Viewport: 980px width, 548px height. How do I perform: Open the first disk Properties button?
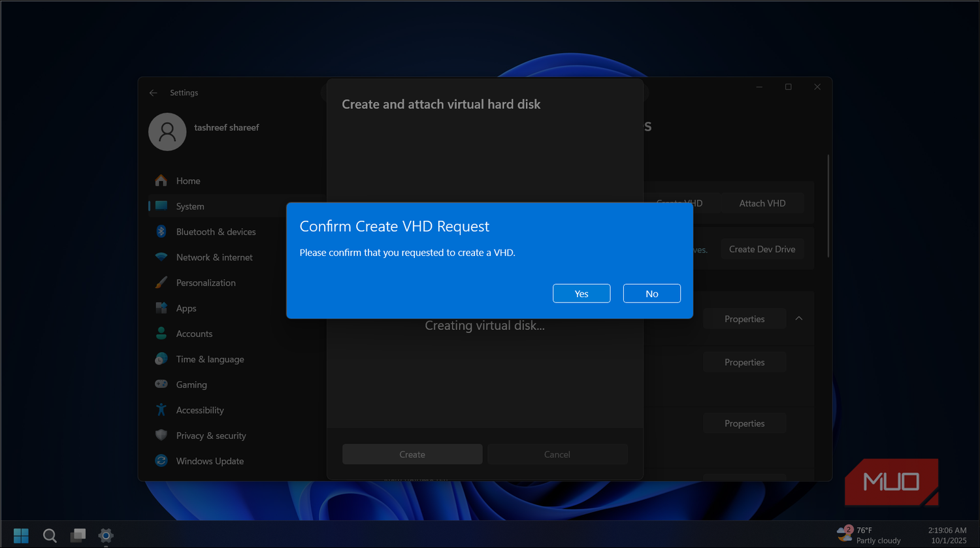click(745, 319)
